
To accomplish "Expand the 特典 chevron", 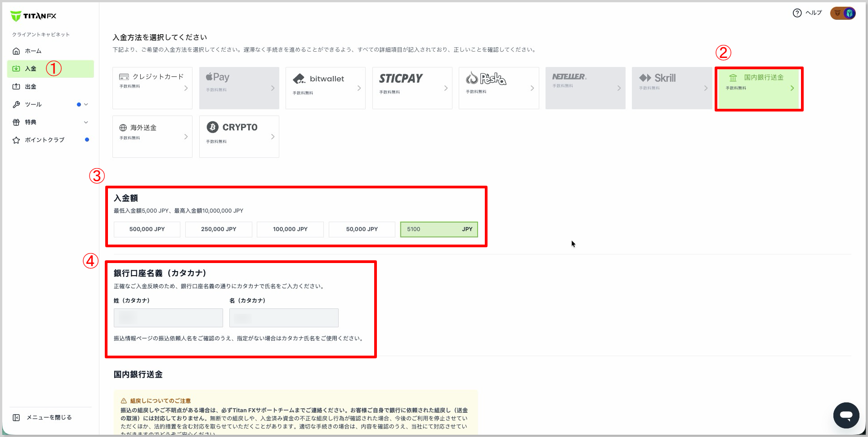I will [x=86, y=122].
